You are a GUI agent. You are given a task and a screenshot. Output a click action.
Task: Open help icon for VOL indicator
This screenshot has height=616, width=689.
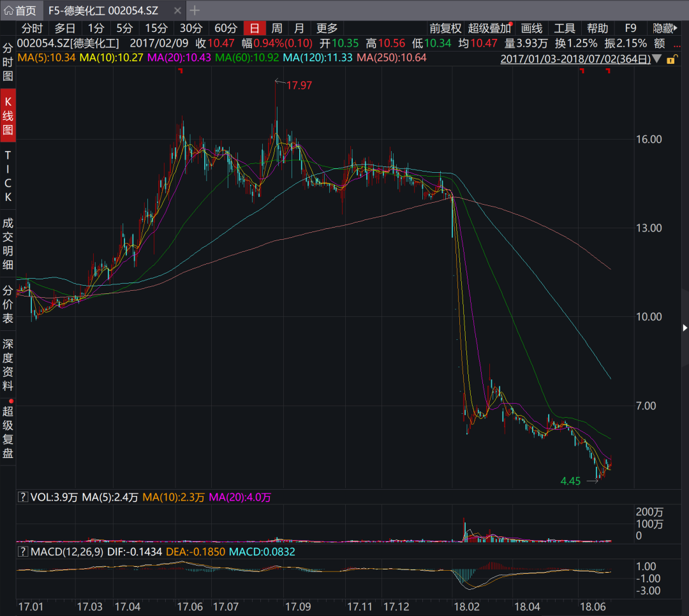pyautogui.click(x=23, y=497)
